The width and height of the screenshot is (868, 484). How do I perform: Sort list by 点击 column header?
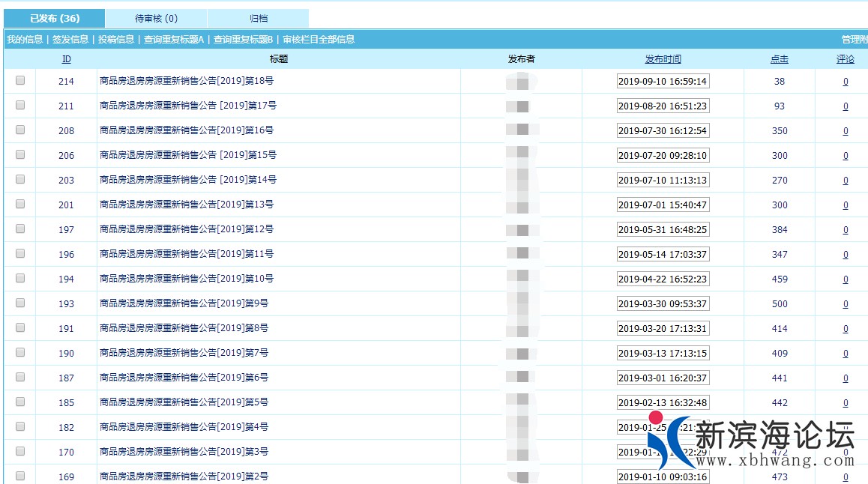[780, 59]
